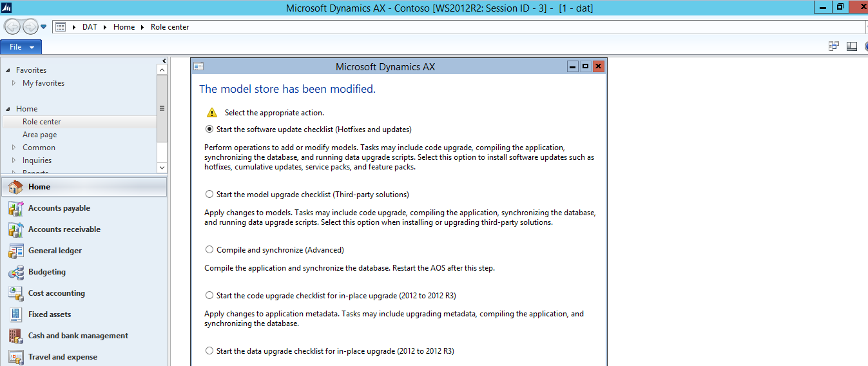Click the heading 'The model store has been modified.'
Viewport: 868px width, 366px height.
[287, 89]
